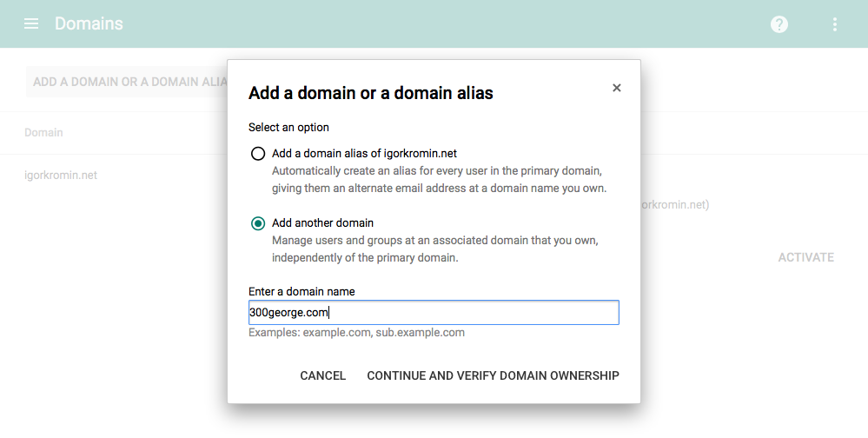
Task: Click the 'Enter a domain name' field label
Action: (x=301, y=291)
